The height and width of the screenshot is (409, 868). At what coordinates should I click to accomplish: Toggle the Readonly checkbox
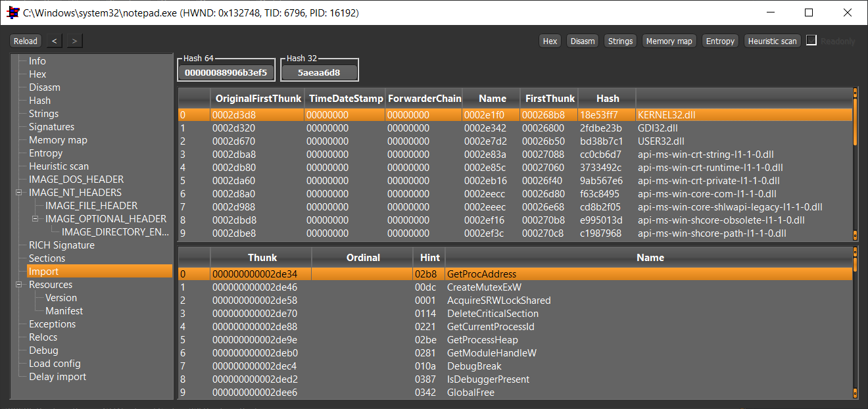[811, 40]
